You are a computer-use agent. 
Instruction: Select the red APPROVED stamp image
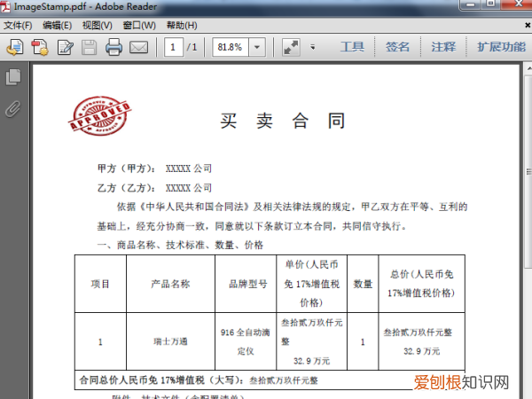(x=99, y=115)
